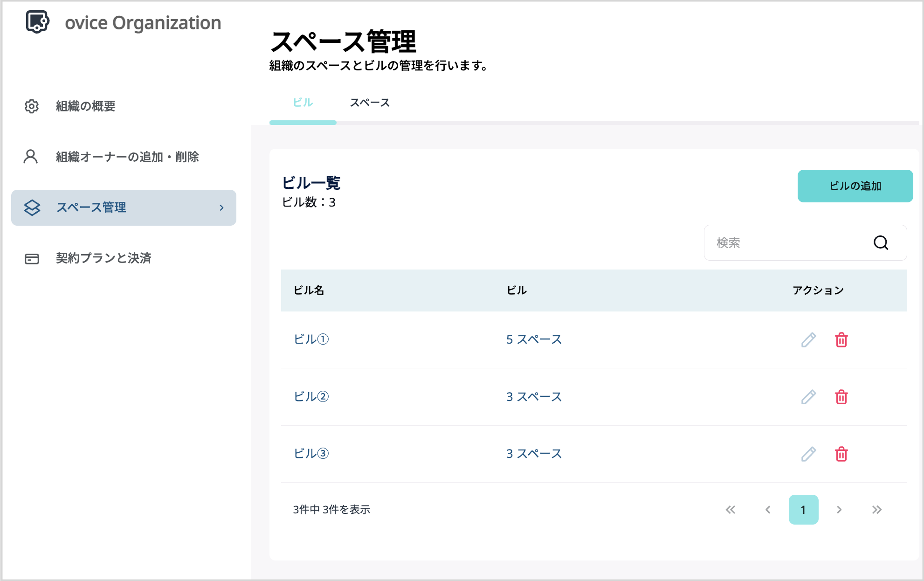924x581 pixels.
Task: Click the スペース管理 page heading
Action: pos(344,41)
